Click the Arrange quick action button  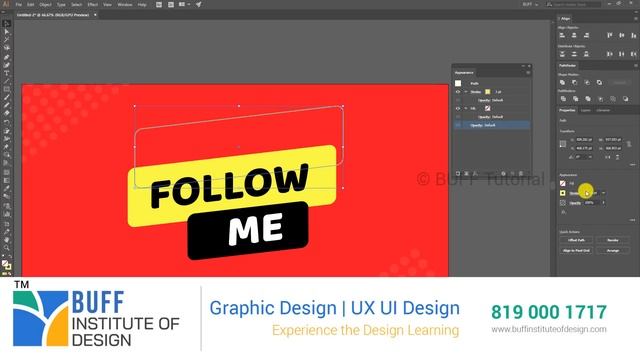[x=612, y=250]
